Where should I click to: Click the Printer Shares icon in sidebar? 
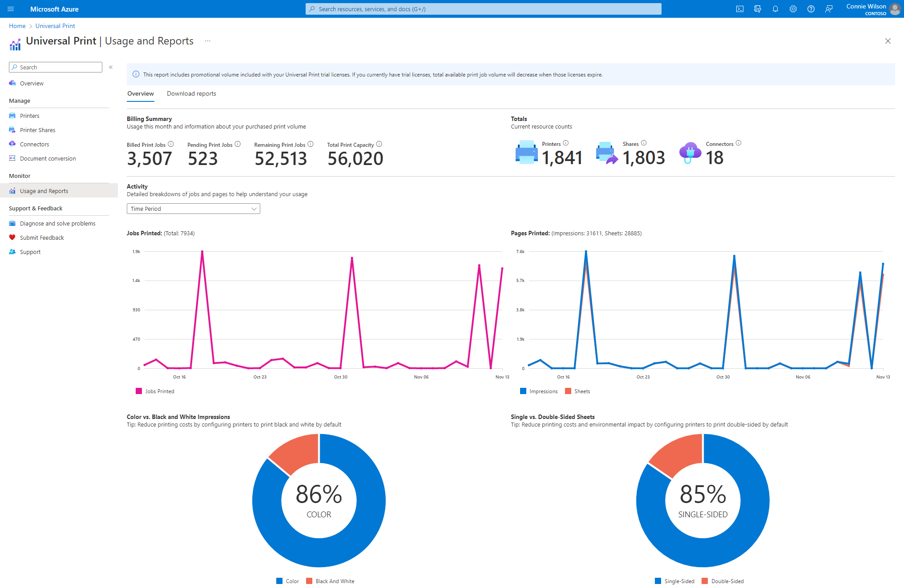coord(12,129)
